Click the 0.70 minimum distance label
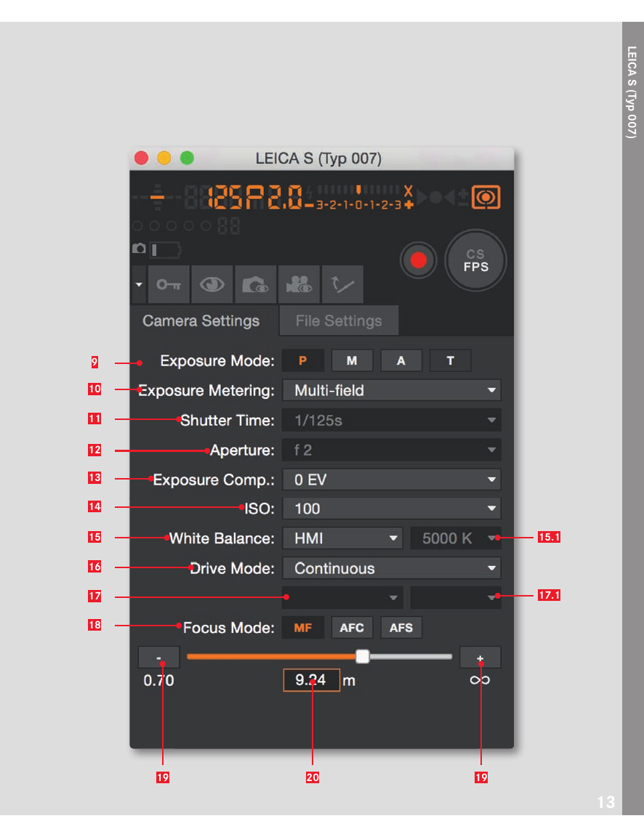 point(158,681)
